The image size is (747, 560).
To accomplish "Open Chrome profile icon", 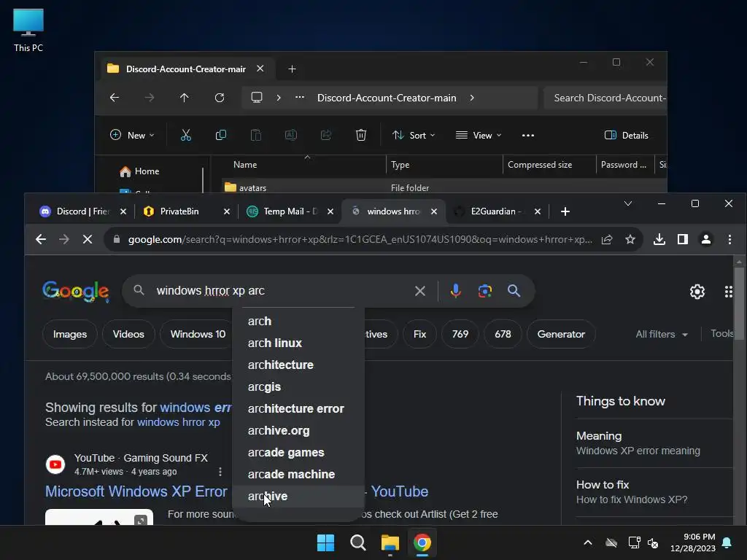I will 706,239.
